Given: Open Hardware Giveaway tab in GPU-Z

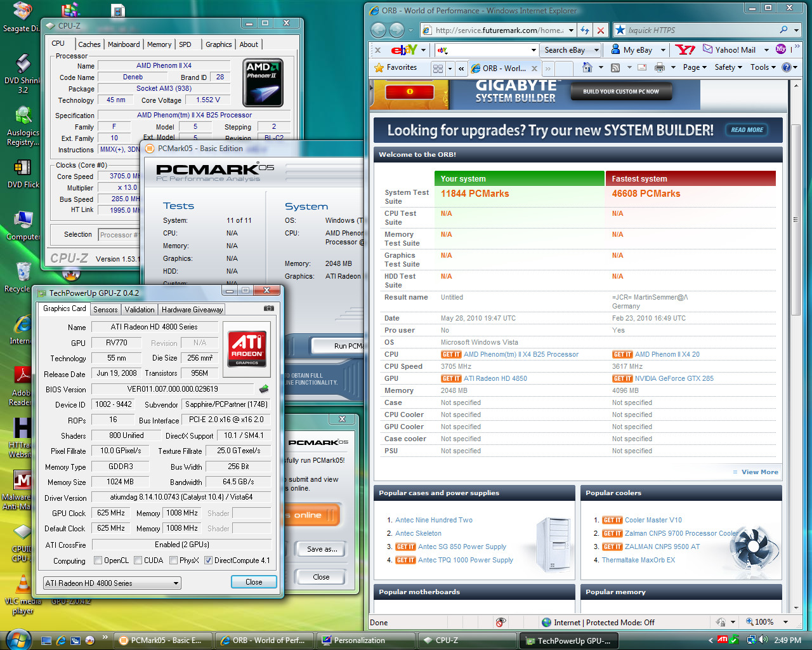Looking at the screenshot, I should pos(192,310).
